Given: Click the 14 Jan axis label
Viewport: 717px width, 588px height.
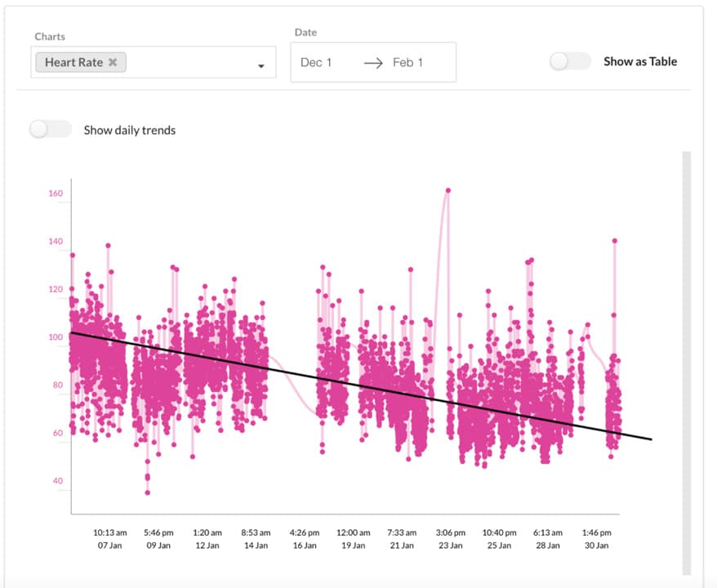Looking at the screenshot, I should click(x=256, y=546).
